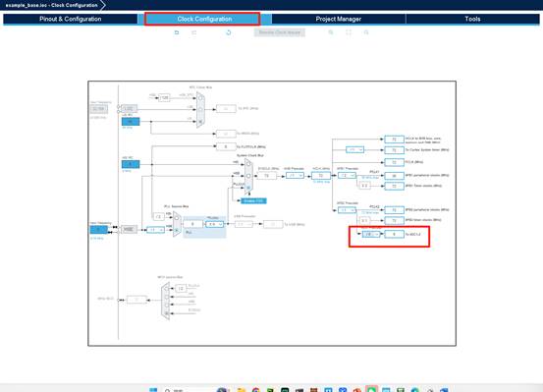Click the MCO output value box
Image resolution: width=543 pixels, height=392 pixels.
tap(136, 300)
